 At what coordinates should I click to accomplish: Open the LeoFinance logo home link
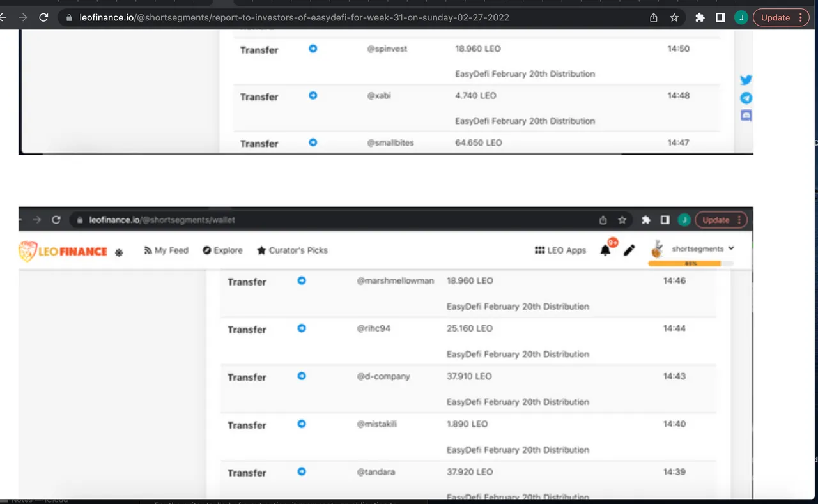(x=63, y=251)
